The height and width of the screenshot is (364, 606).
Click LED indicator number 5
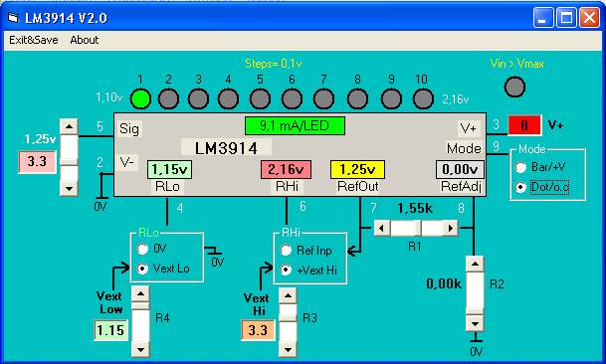tap(260, 98)
